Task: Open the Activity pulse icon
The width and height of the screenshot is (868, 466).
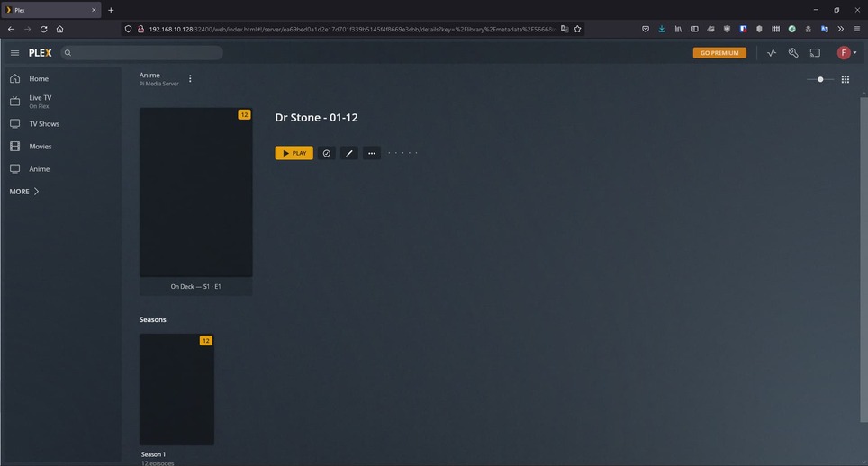Action: pyautogui.click(x=771, y=53)
